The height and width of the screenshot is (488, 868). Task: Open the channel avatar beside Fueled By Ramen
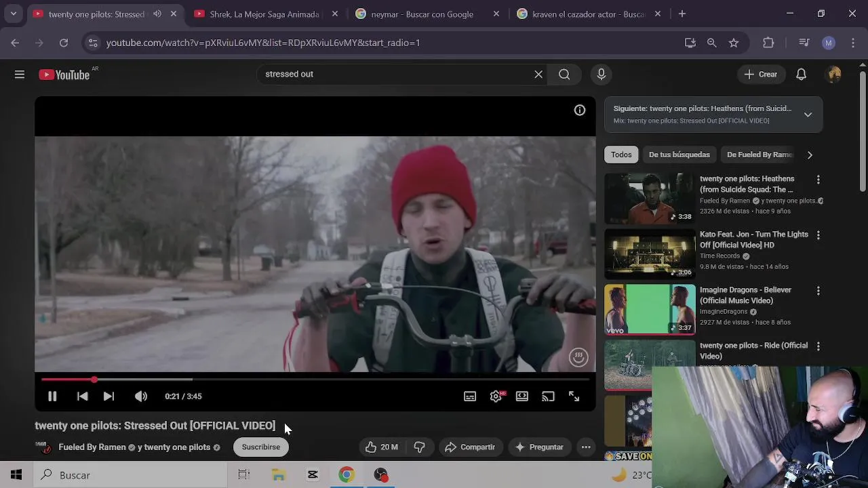point(43,447)
